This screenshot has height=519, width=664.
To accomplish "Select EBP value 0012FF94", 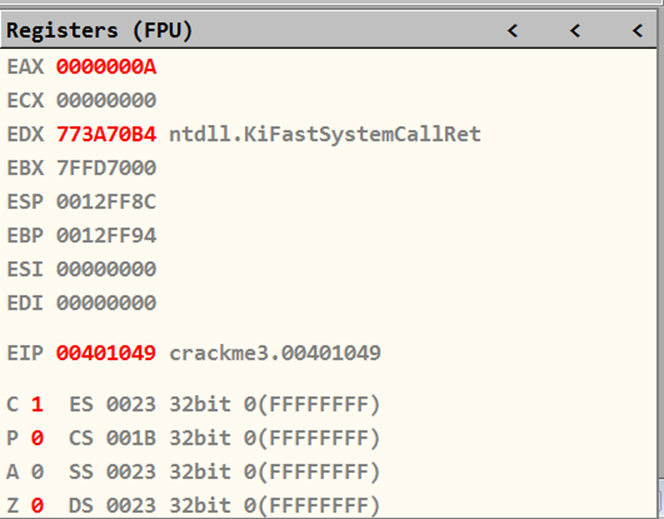I will coord(106,235).
